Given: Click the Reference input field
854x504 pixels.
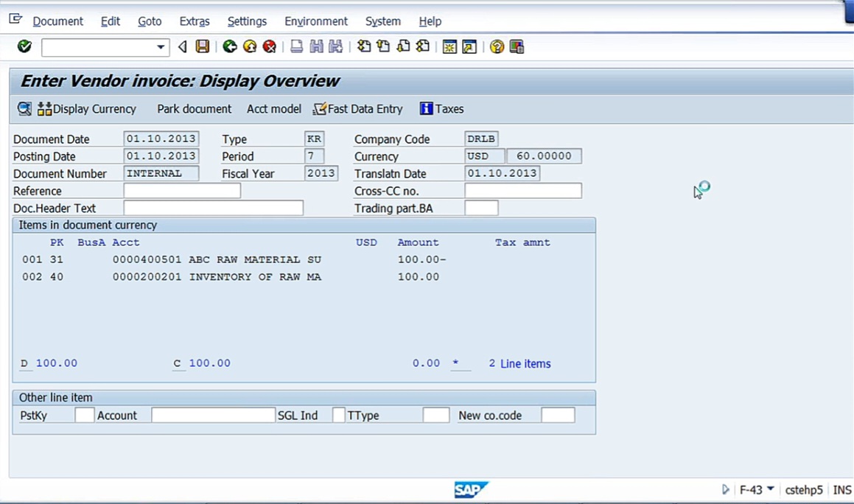Looking at the screenshot, I should point(182,191).
